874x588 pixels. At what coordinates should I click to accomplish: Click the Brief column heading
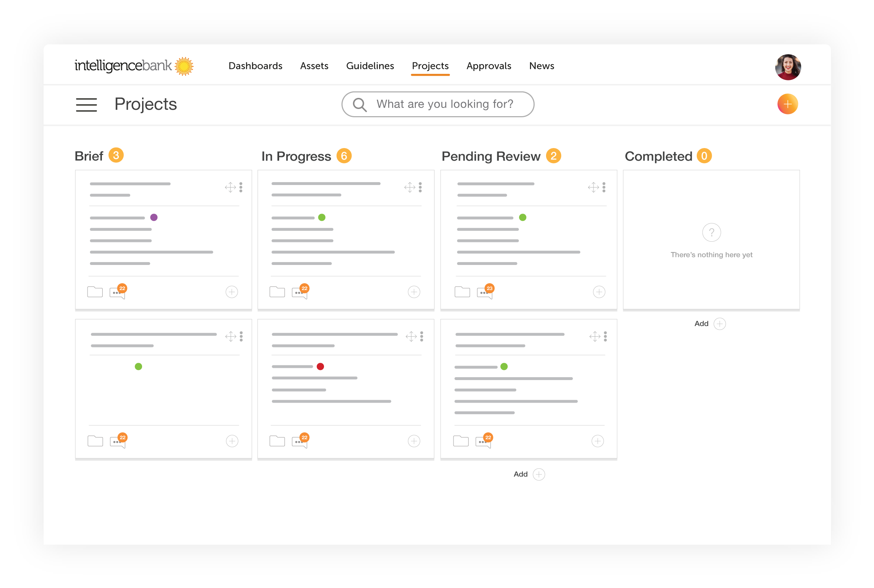[89, 156]
